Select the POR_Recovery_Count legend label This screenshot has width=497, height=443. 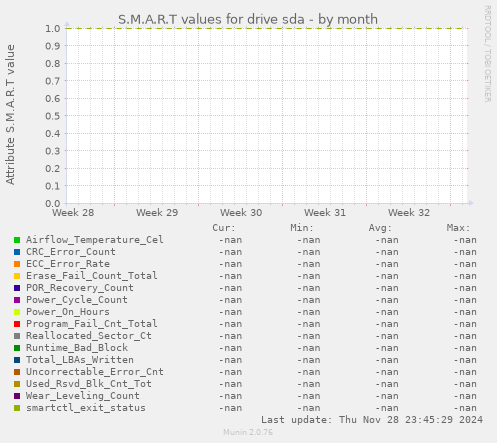[x=80, y=288]
